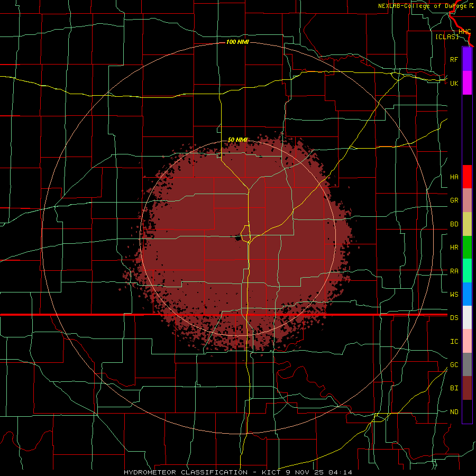Viewport: 476px width, 476px height.
Task: Select the gray GC legend color swatch
Action: click(x=467, y=364)
